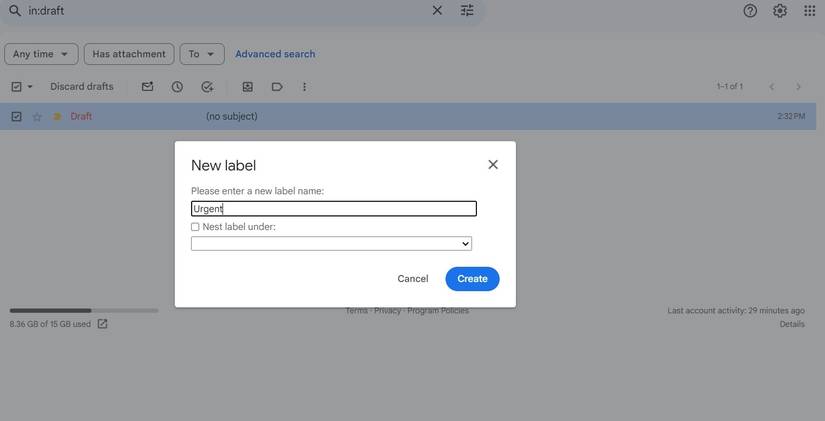This screenshot has height=421, width=825.
Task: Clear the in:draft search query
Action: (x=437, y=11)
